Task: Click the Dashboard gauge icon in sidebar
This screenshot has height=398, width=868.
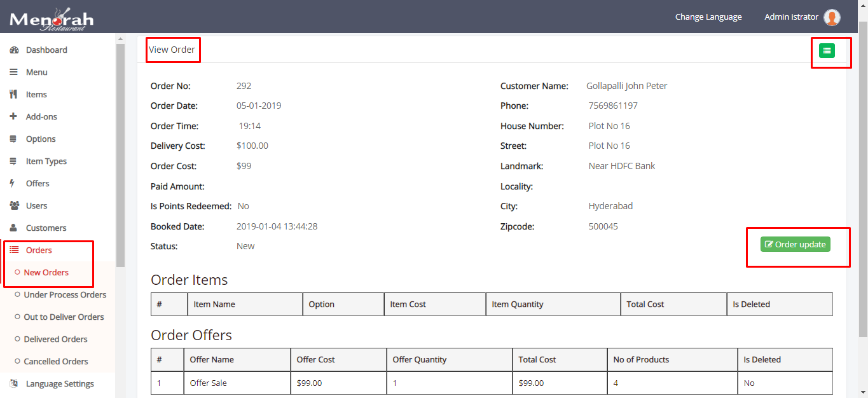Action: pyautogui.click(x=14, y=50)
